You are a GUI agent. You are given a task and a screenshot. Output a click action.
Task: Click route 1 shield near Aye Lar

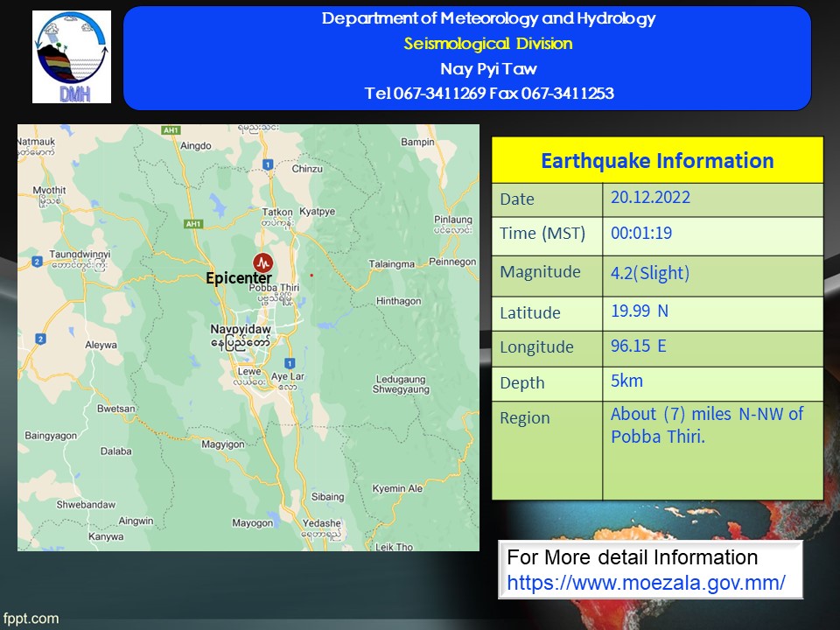[290, 363]
